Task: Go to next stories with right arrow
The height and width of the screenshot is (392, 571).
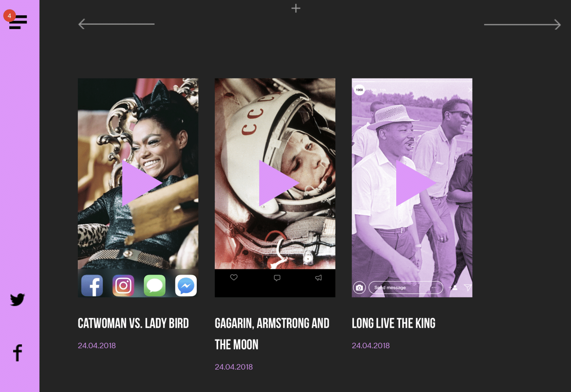Action: pyautogui.click(x=522, y=24)
